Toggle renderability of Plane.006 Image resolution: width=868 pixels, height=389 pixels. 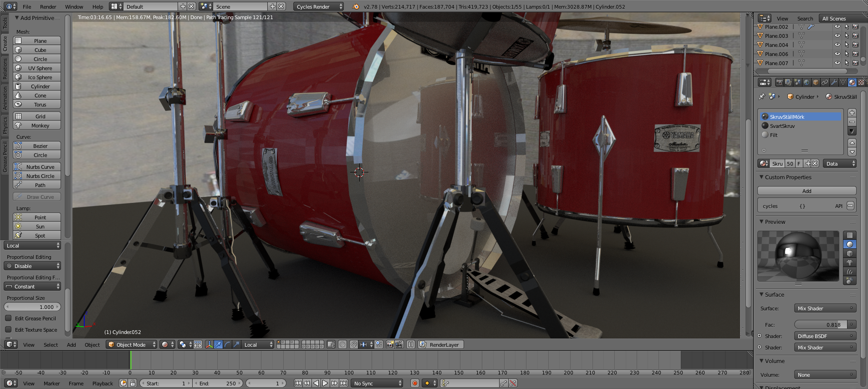pos(856,54)
